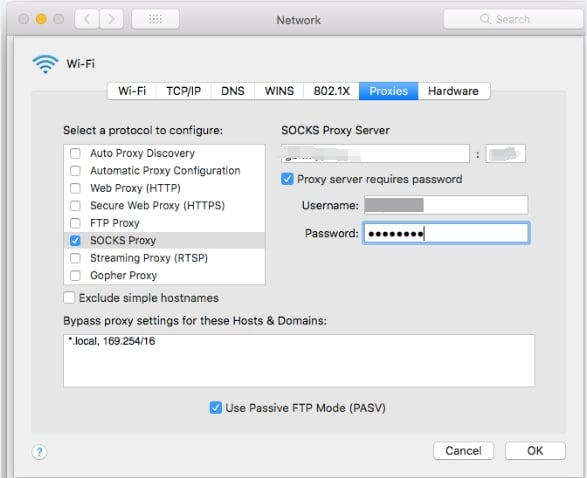The image size is (587, 478).
Task: Enable Auto Proxy Discovery checkbox
Action: point(75,153)
